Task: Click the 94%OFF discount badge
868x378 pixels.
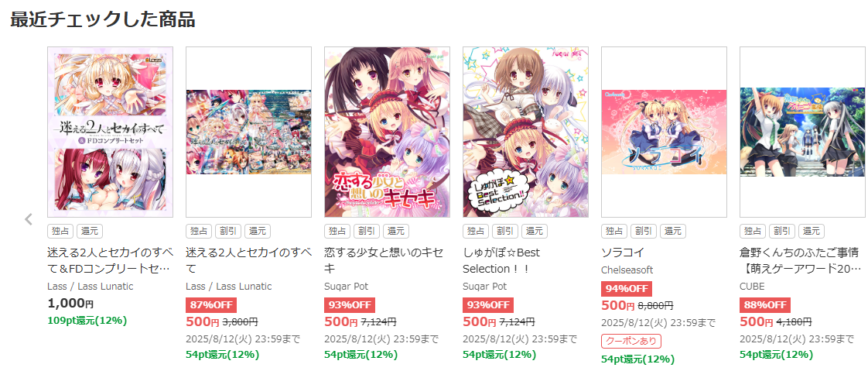Action: tap(626, 289)
